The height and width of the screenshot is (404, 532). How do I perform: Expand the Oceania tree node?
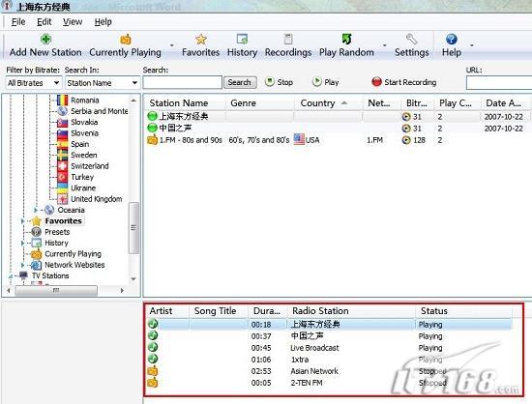click(x=36, y=210)
